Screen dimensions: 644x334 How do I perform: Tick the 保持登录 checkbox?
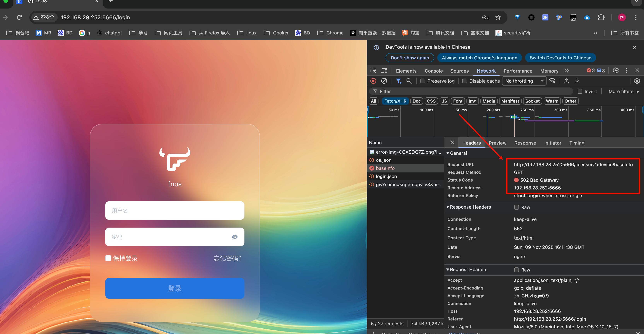108,258
